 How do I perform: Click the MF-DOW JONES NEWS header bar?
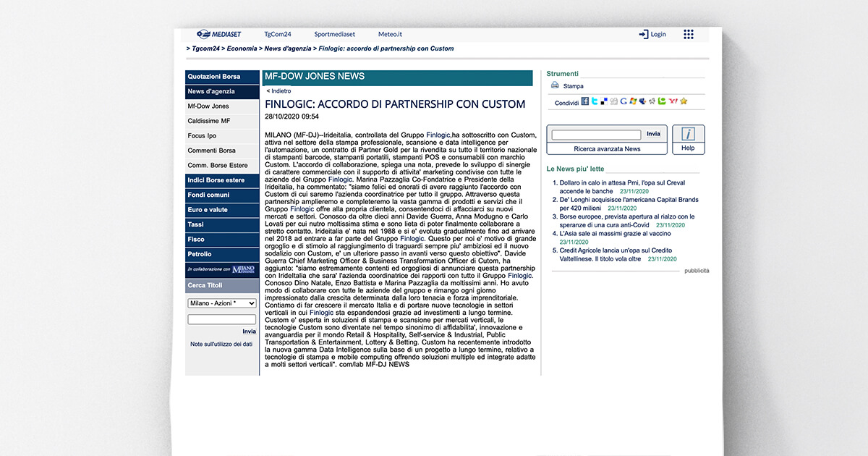[x=397, y=77]
